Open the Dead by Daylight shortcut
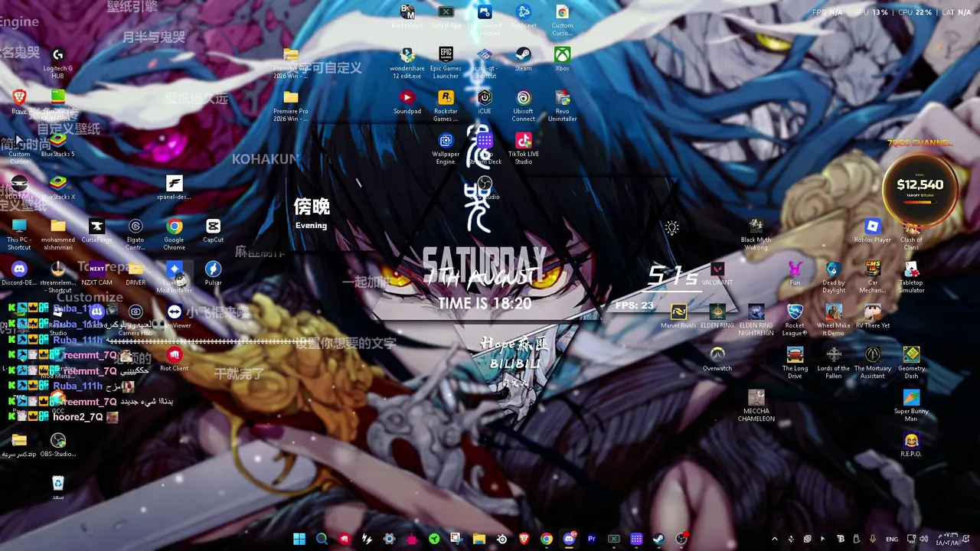Image resolution: width=980 pixels, height=551 pixels. (x=834, y=277)
